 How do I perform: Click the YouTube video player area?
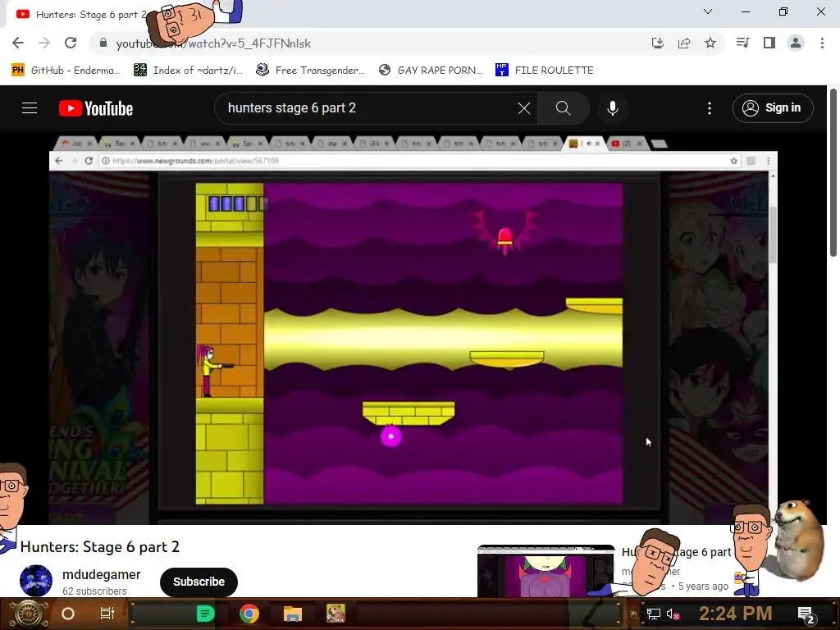(413, 328)
